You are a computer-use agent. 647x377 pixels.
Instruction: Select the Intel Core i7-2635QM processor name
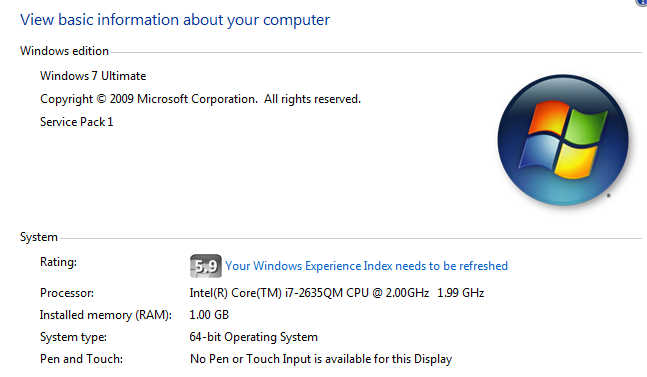[x=309, y=293]
